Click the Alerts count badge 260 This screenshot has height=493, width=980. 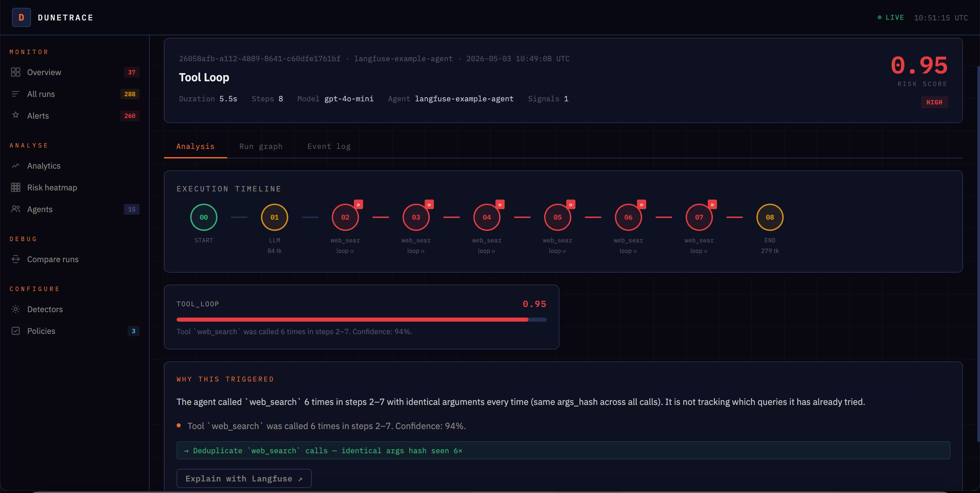130,116
